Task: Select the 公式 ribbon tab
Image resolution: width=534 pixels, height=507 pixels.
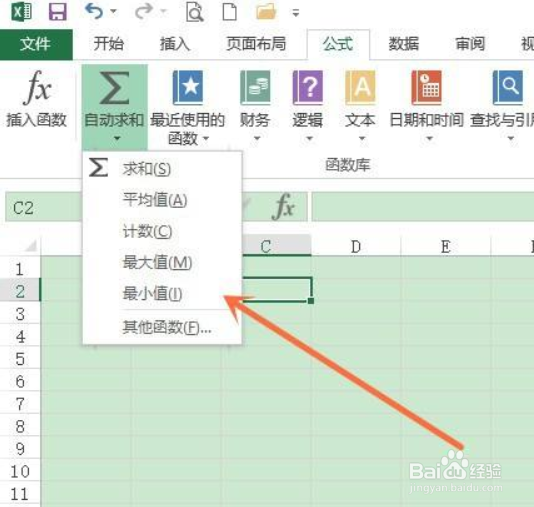Action: coord(338,44)
